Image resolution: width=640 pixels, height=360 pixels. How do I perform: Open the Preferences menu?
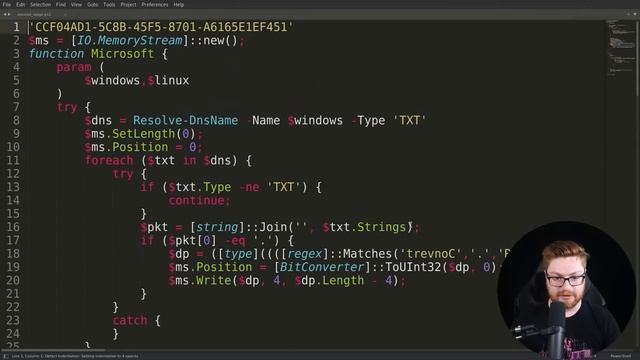tap(155, 4)
